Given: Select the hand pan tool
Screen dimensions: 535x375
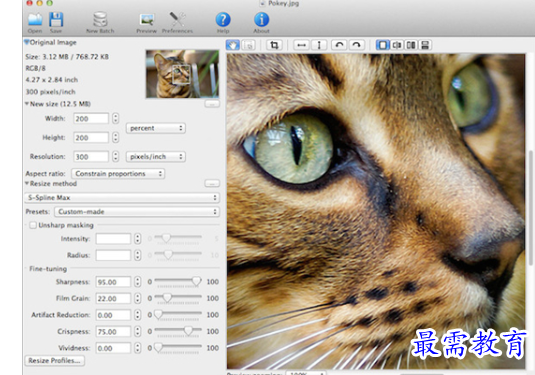Looking at the screenshot, I should [x=233, y=45].
